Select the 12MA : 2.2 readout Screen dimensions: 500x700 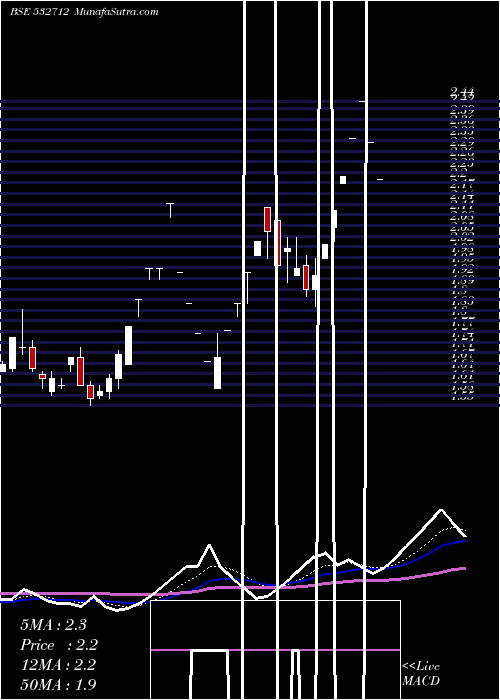(x=58, y=665)
